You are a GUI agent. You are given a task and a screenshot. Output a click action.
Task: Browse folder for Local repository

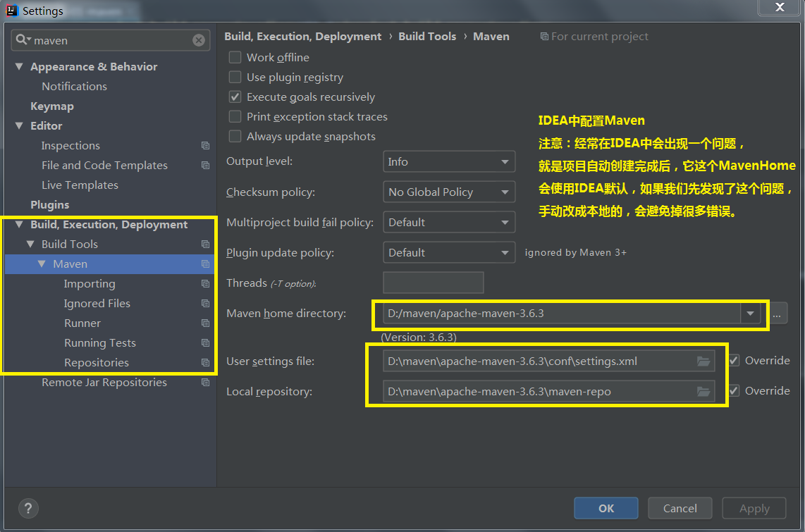tap(703, 392)
